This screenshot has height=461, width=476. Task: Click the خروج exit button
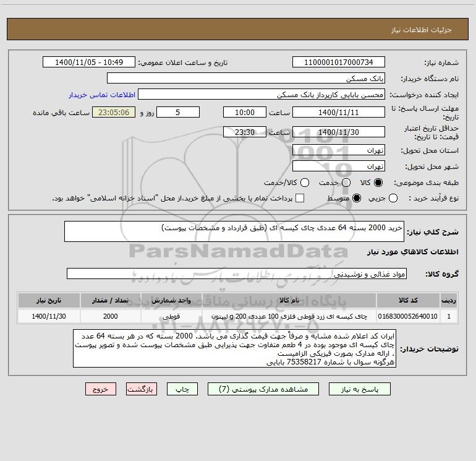[x=101, y=389]
